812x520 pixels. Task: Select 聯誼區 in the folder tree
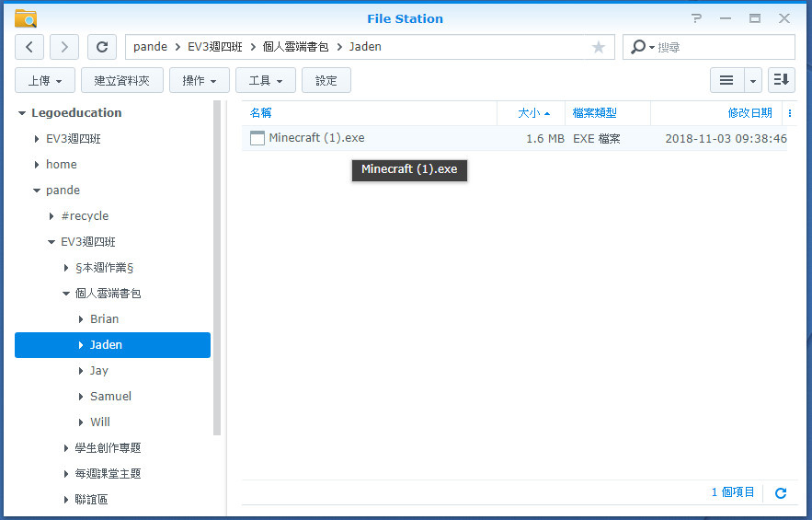tap(91, 499)
